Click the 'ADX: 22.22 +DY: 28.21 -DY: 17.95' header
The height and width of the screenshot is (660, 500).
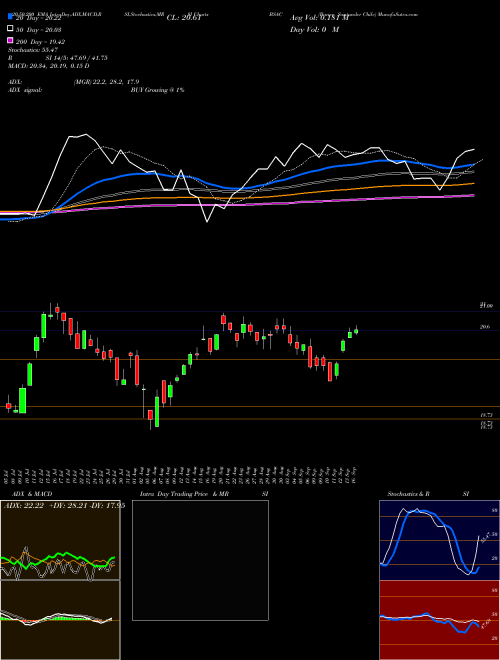(64, 506)
